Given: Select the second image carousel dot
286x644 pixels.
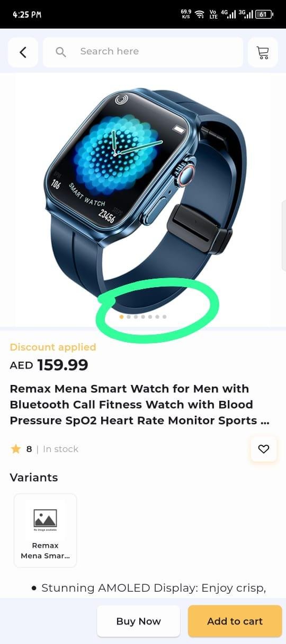Looking at the screenshot, I should pyautogui.click(x=129, y=317).
